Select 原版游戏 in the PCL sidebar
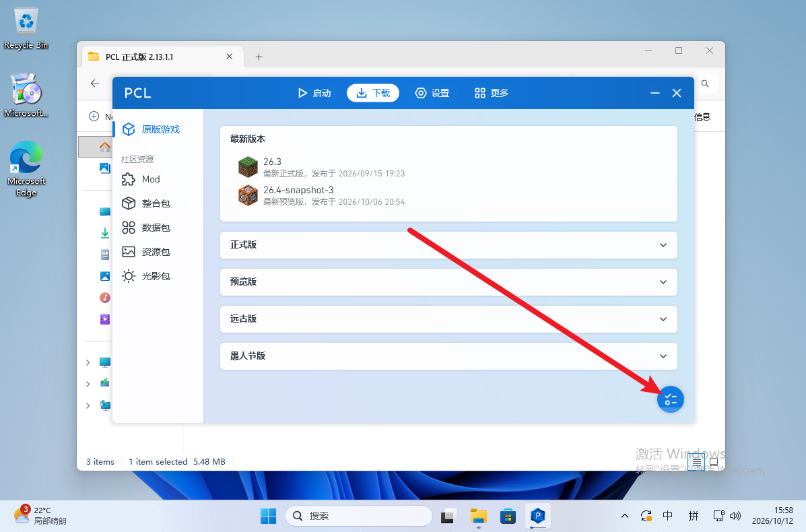This screenshot has width=806, height=532. (158, 129)
